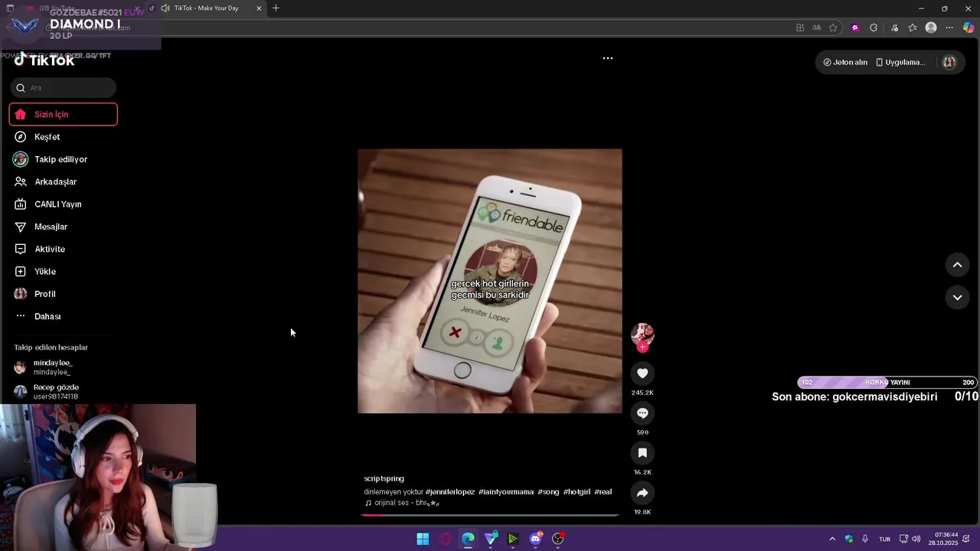Open the purple extension icon

(855, 28)
